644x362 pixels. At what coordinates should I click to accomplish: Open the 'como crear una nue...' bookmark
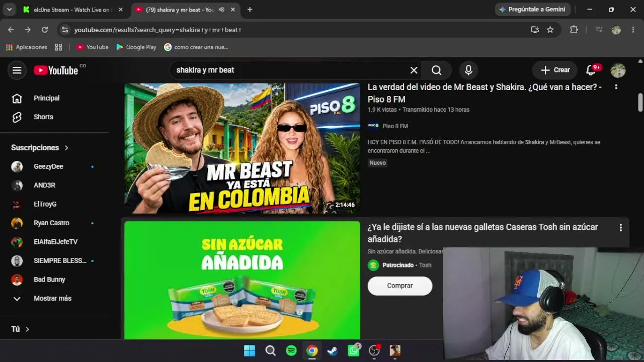tap(196, 47)
